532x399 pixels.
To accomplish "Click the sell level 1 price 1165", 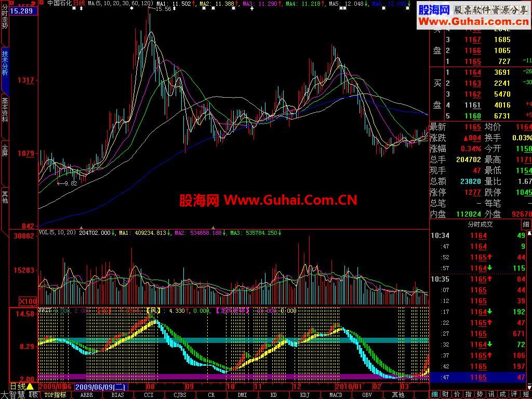I will click(473, 61).
